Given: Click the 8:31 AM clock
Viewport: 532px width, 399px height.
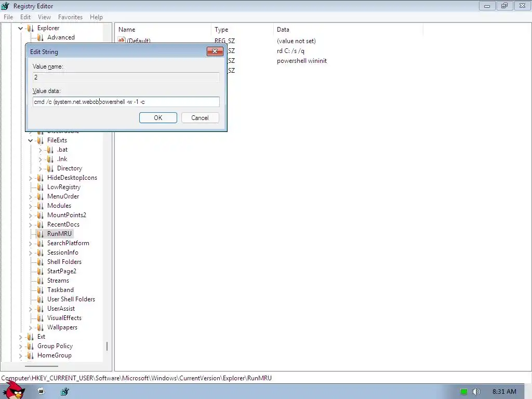Looking at the screenshot, I should coord(504,392).
